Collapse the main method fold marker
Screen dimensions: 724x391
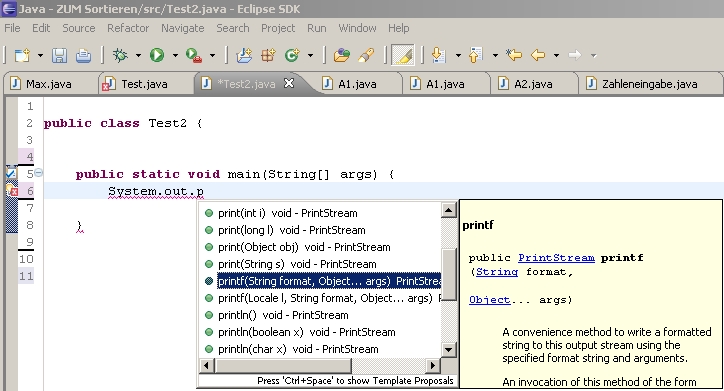tap(39, 173)
